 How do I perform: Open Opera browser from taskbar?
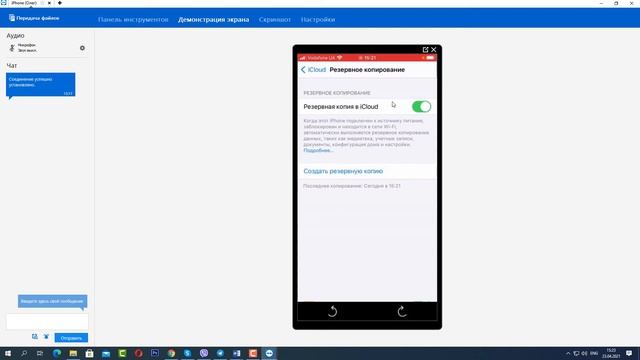pos(138,353)
